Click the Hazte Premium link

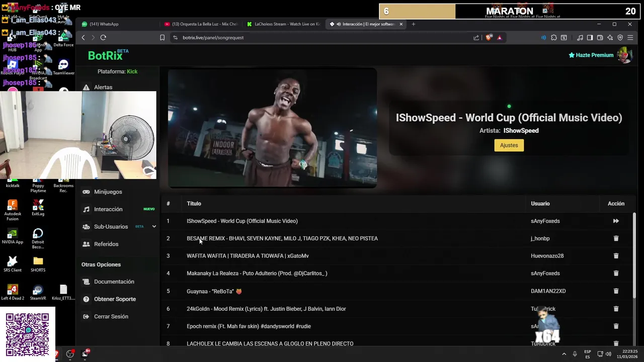[x=591, y=55]
